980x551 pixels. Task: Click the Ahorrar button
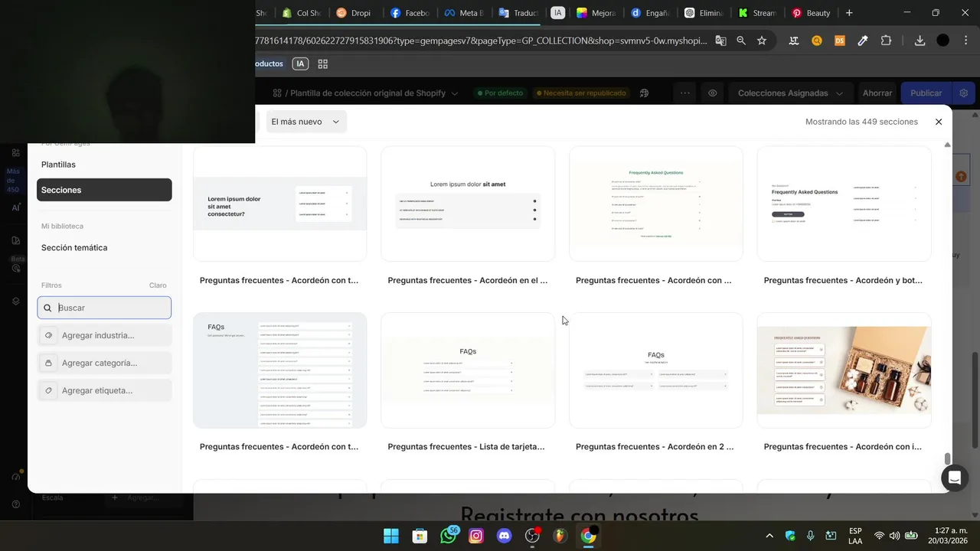click(877, 93)
